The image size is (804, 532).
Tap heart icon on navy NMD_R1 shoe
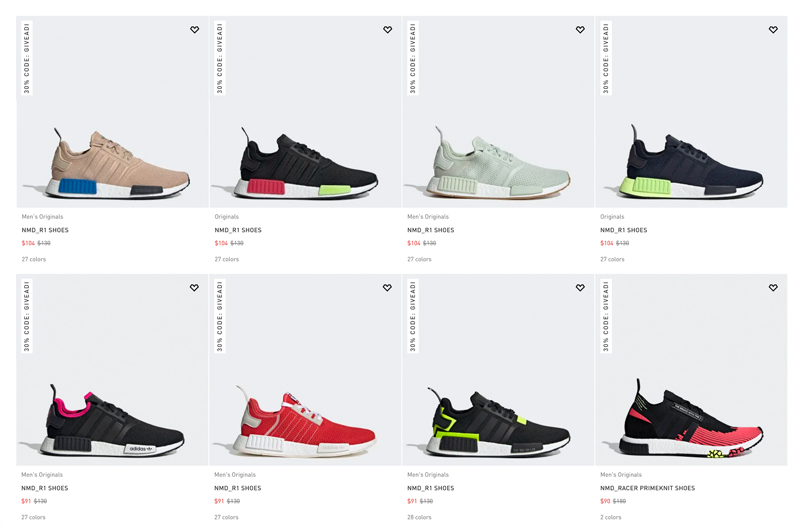[773, 30]
